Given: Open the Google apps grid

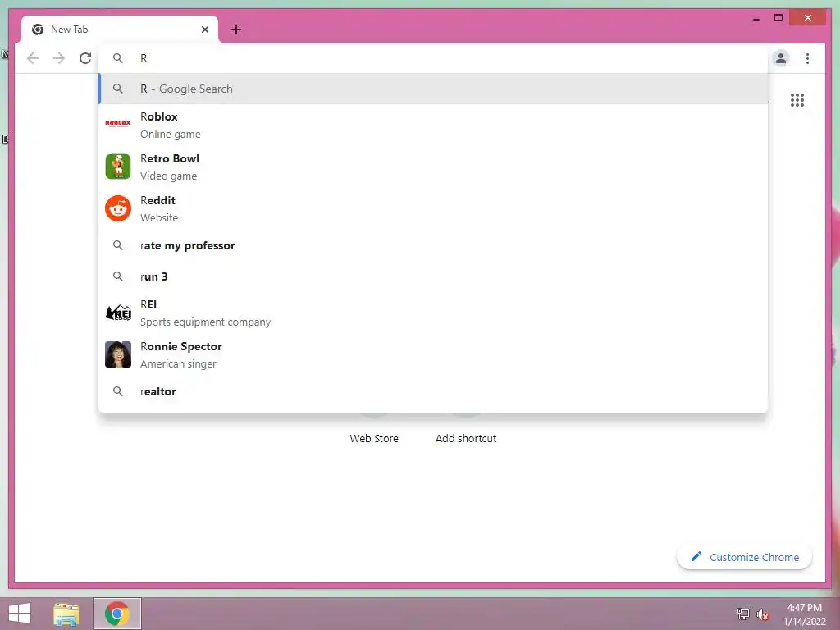Looking at the screenshot, I should tap(797, 99).
